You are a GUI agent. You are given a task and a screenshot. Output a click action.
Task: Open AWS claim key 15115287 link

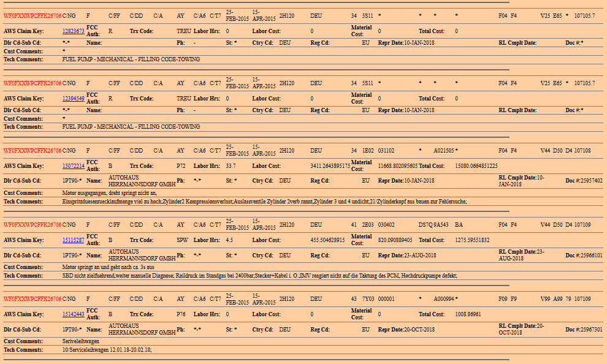tap(73, 240)
